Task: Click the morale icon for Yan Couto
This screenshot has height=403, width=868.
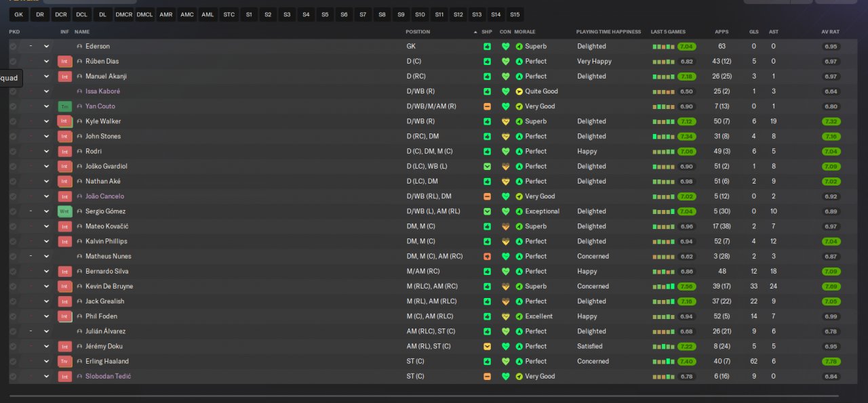Action: [519, 106]
